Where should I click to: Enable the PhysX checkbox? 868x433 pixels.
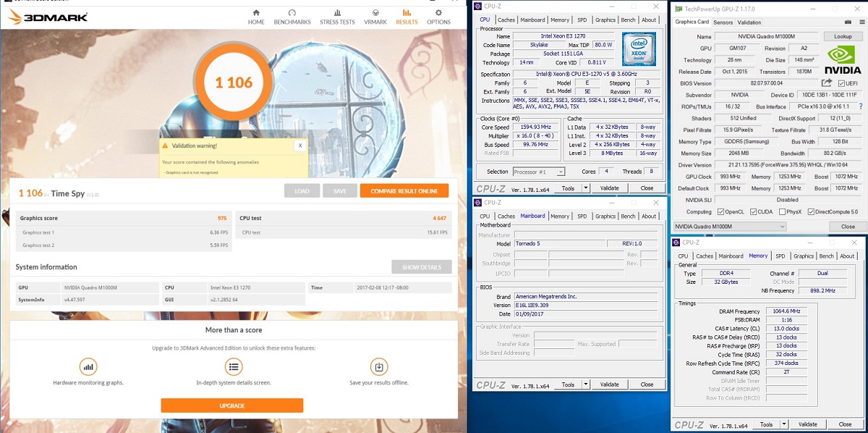pos(780,211)
